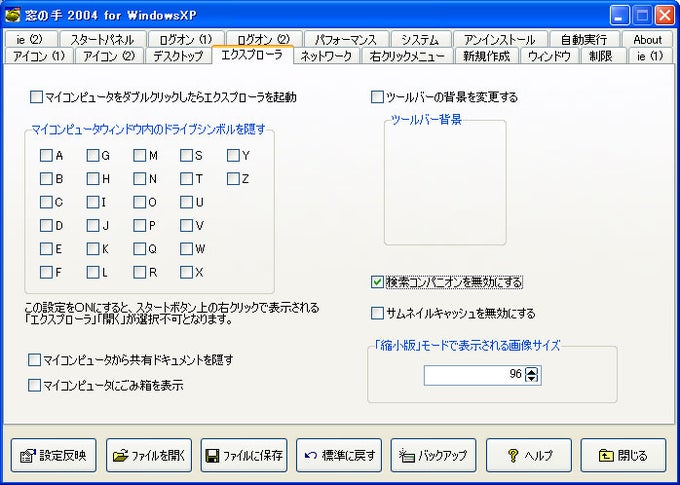This screenshot has height=485, width=680.
Task: Open a file with ファイルを開く button
Action: [149, 455]
